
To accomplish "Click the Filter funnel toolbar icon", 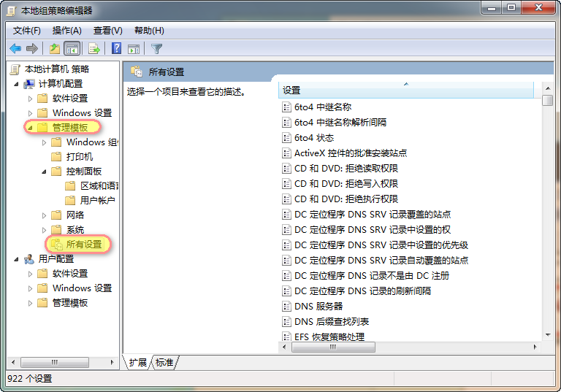I will (156, 49).
